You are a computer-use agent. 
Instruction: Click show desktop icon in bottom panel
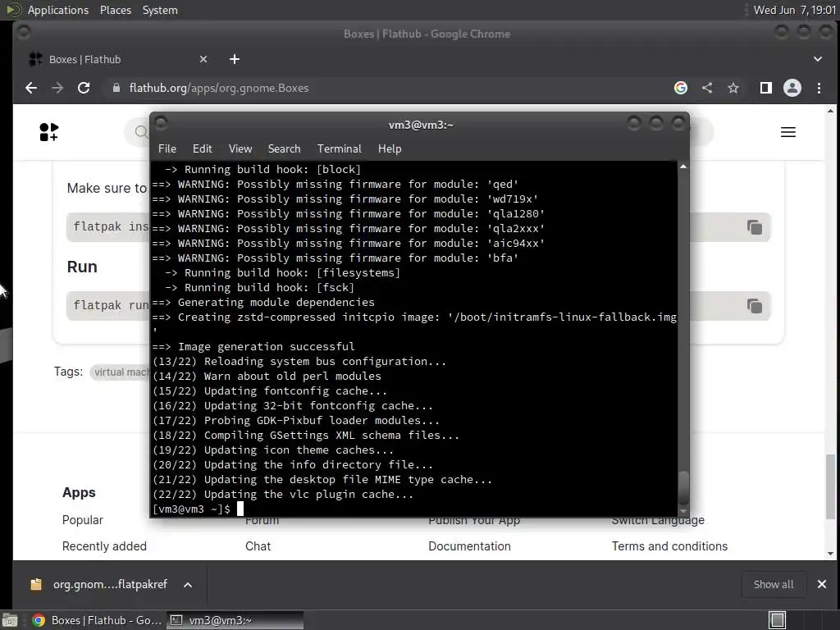pos(10,620)
